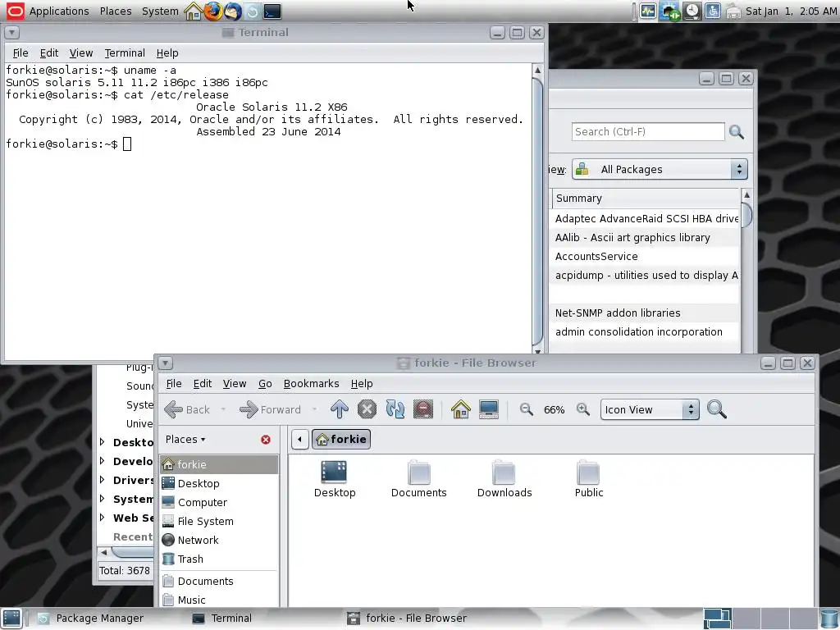The height and width of the screenshot is (630, 840).
Task: Open File Browser's Bookmarks menu
Action: (x=311, y=384)
